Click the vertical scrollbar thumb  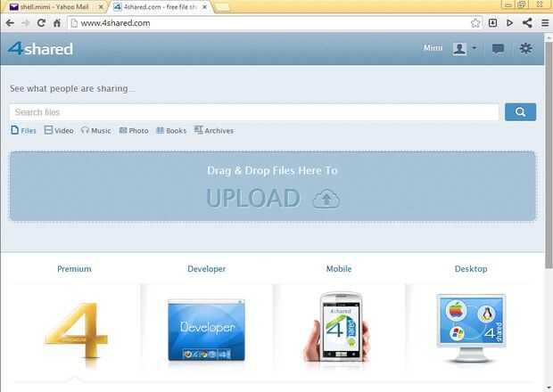tap(549, 154)
